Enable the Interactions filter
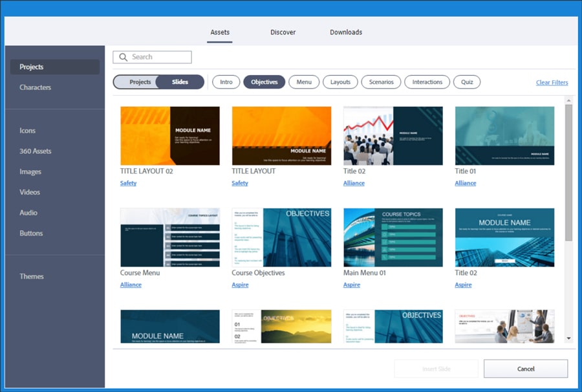The width and height of the screenshot is (582, 392). (x=427, y=82)
